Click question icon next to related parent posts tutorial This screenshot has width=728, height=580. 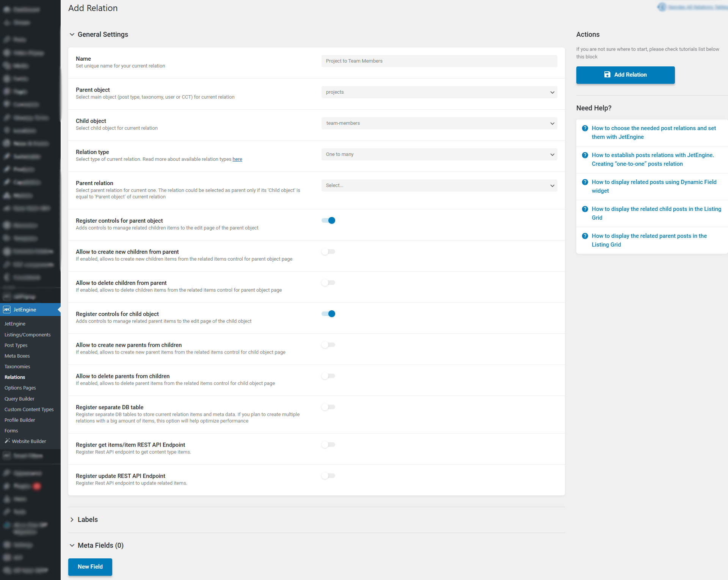click(585, 236)
